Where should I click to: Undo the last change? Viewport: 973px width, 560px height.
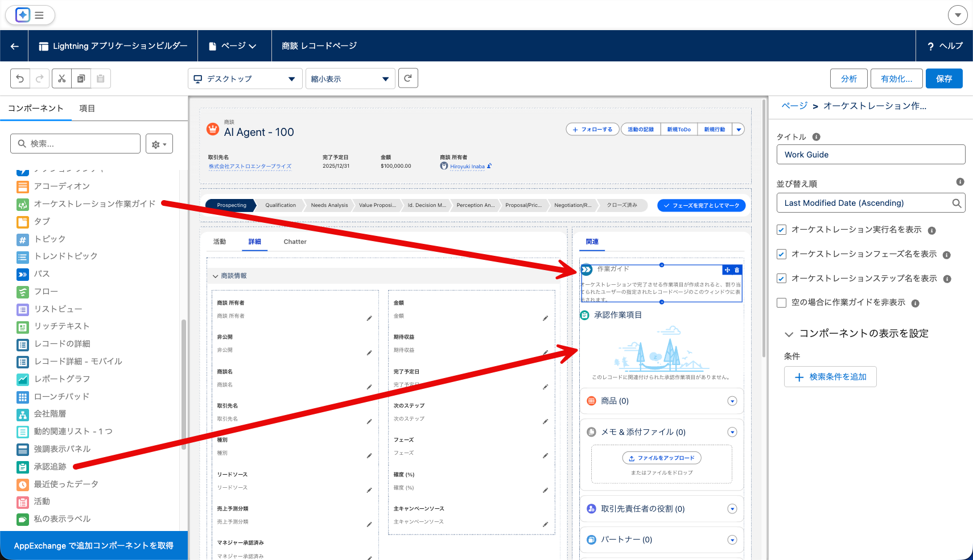[20, 78]
